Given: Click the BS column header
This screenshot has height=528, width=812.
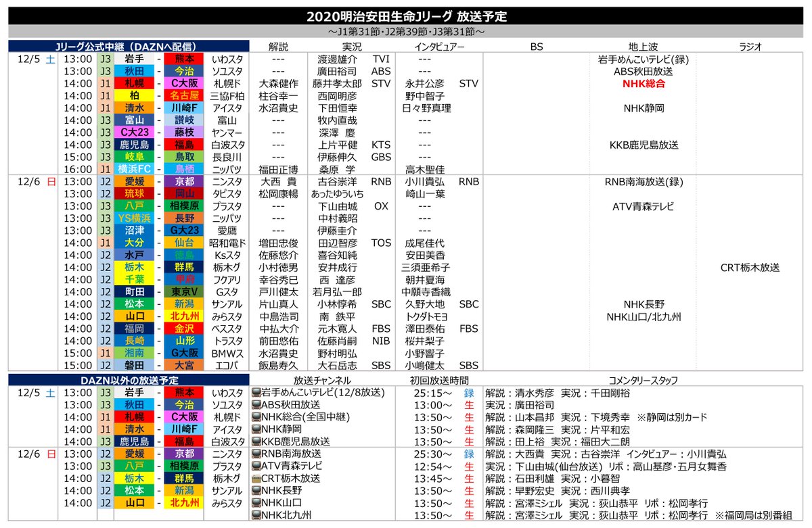Looking at the screenshot, I should pyautogui.click(x=537, y=47).
